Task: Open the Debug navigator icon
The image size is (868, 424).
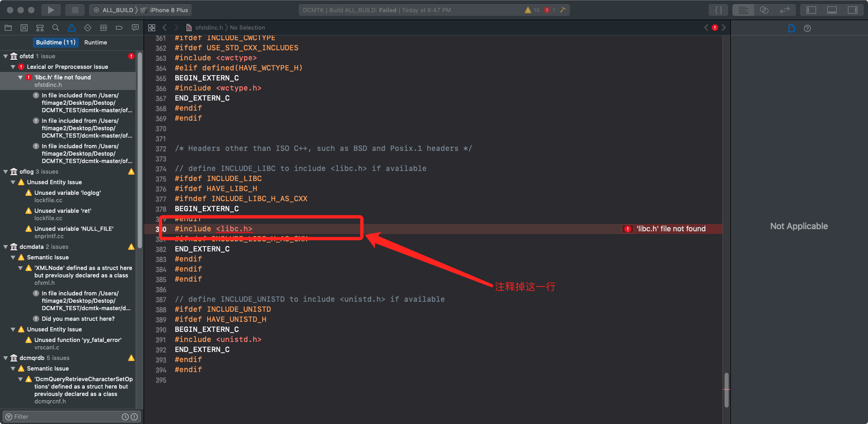Action: point(103,28)
